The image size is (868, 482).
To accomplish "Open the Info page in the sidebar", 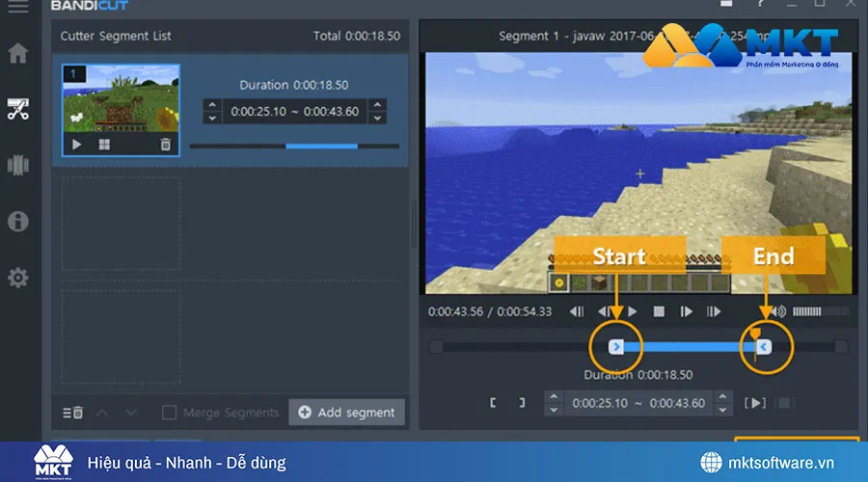I will point(17,222).
